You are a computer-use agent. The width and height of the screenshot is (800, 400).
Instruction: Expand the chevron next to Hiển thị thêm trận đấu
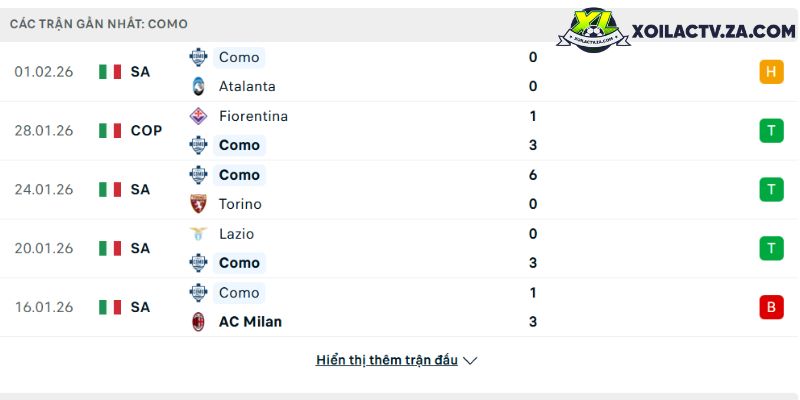(471, 360)
